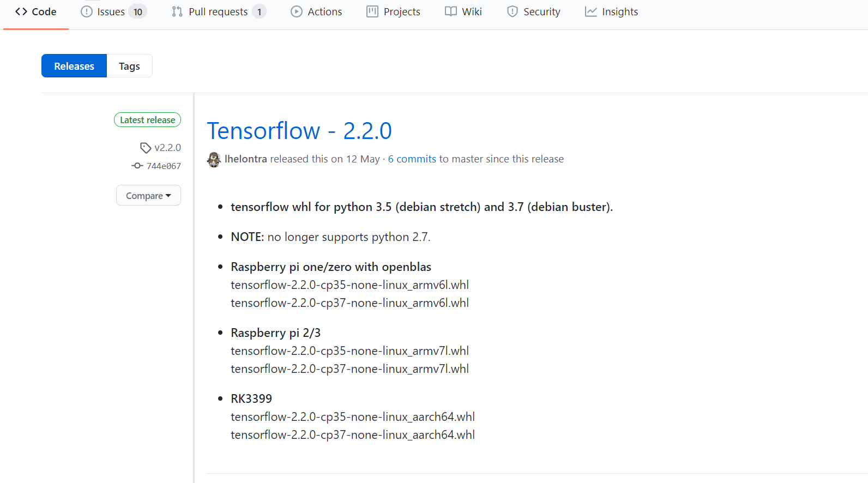This screenshot has height=483, width=868.
Task: Select the Insights menu item
Action: coord(619,11)
